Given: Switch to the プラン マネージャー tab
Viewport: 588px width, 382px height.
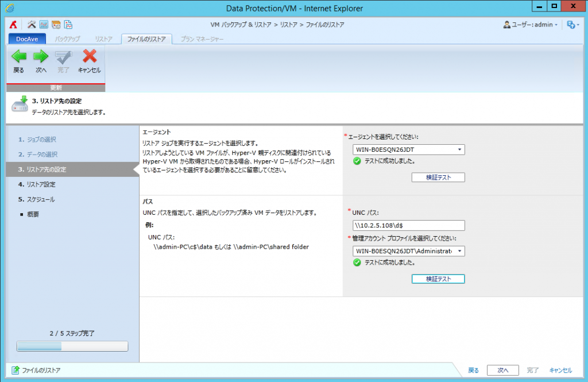Looking at the screenshot, I should point(202,39).
